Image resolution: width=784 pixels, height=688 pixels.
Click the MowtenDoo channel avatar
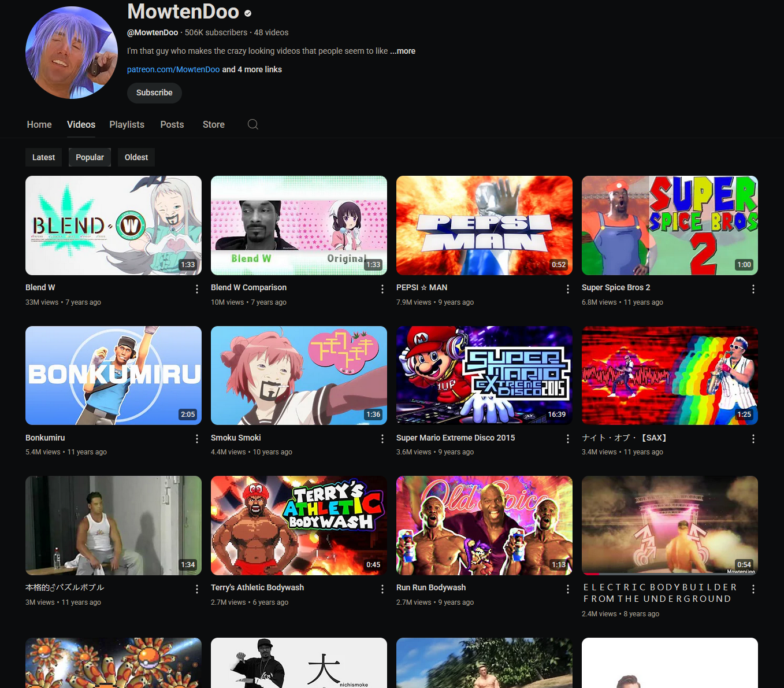[x=72, y=53]
